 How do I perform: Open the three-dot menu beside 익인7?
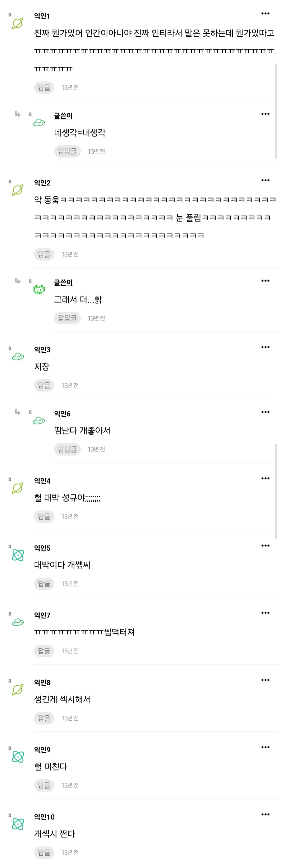click(265, 613)
